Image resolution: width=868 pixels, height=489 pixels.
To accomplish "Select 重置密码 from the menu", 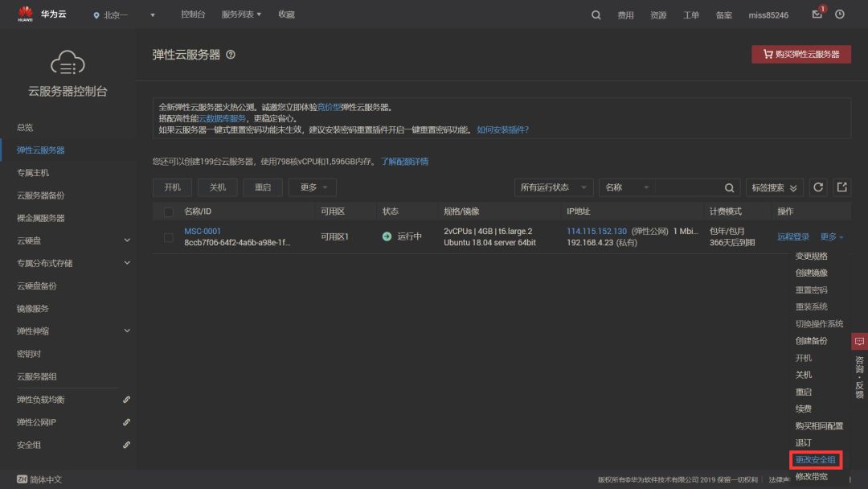I will point(812,290).
